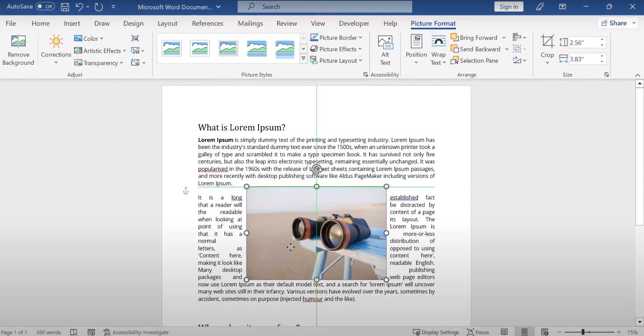Switch to the Layout tab
This screenshot has height=336, width=644.
pos(168,23)
